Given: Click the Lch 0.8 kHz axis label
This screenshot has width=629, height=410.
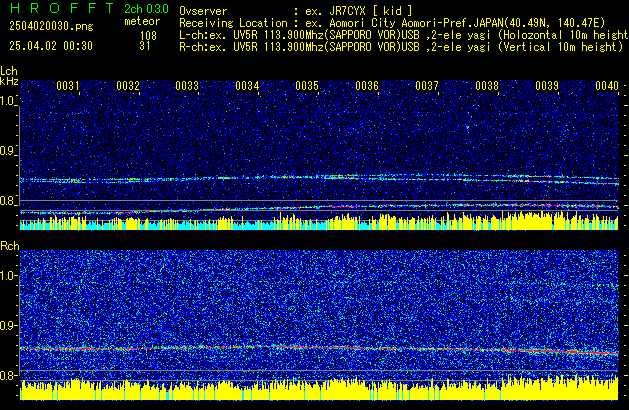Looking at the screenshot, I should (x=8, y=201).
